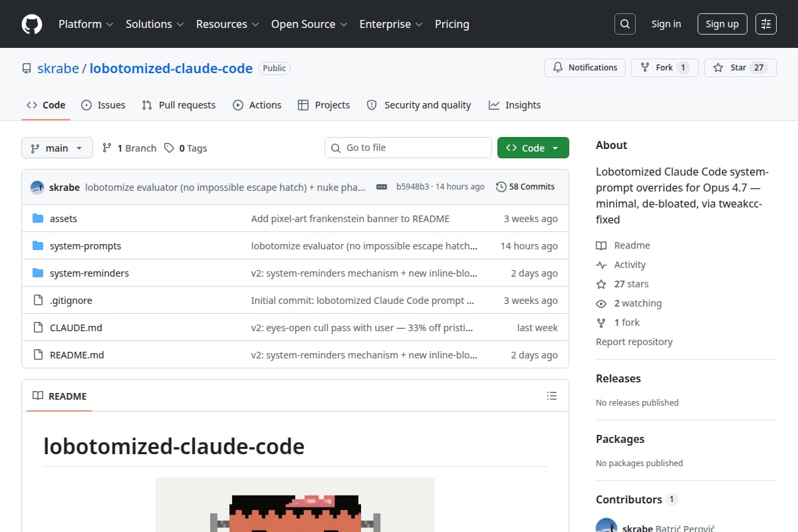
Task: Open the green Code dropdown button
Action: point(533,148)
